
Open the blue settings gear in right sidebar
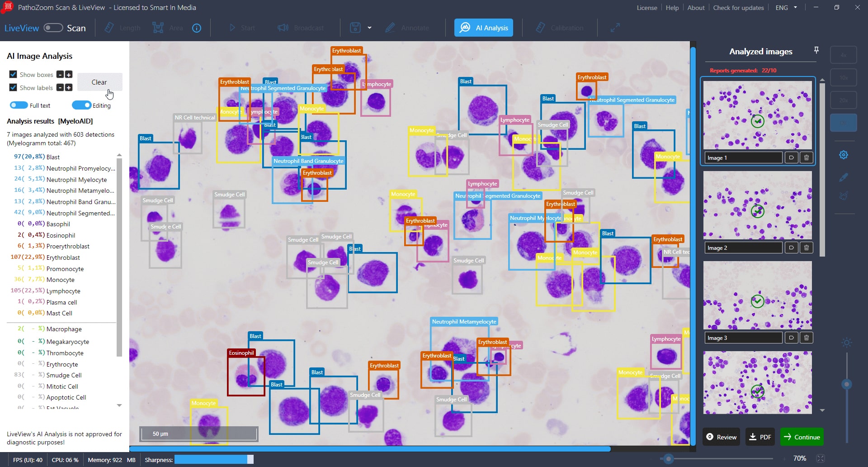click(843, 155)
